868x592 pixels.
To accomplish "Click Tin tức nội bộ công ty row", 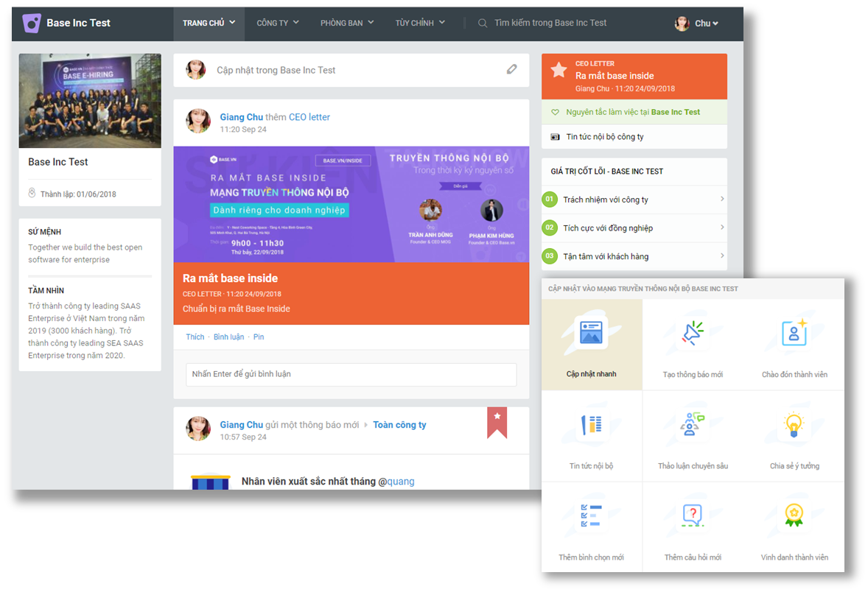I will (x=634, y=137).
